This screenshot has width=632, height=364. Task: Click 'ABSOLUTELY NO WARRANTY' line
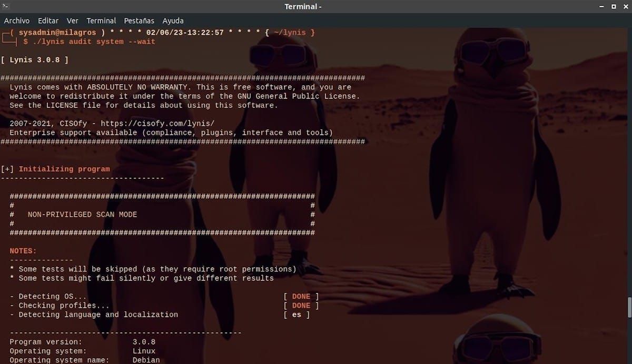180,87
